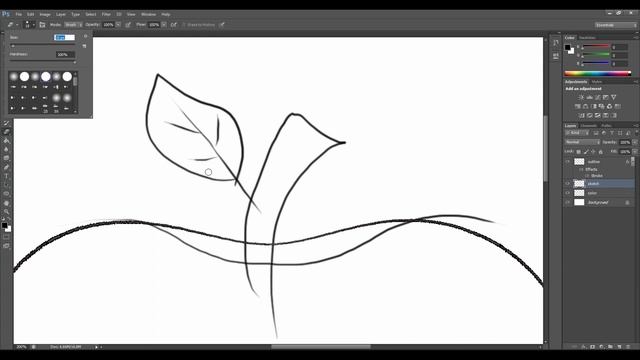Open tool preset picker
This screenshot has height=360, width=640.
pyautogui.click(x=12, y=25)
